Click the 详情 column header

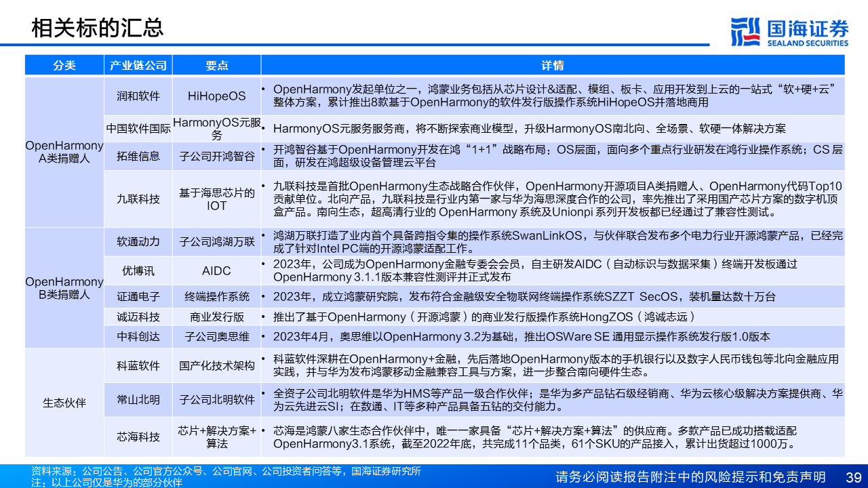coord(553,66)
